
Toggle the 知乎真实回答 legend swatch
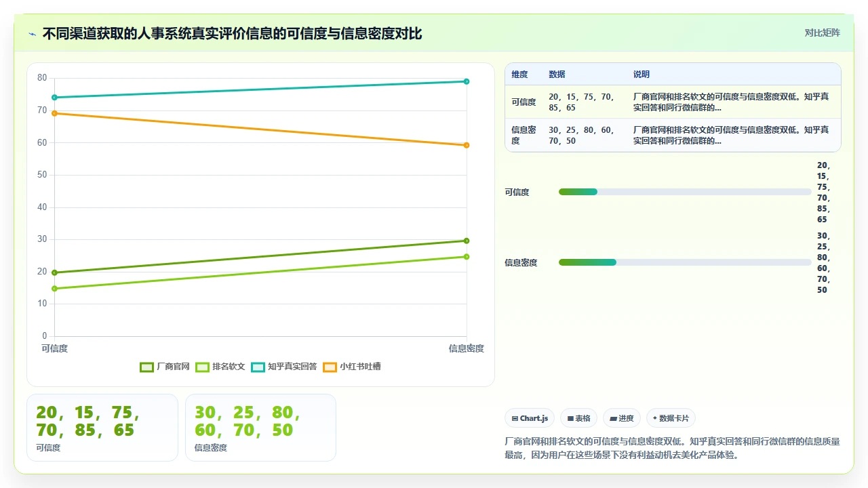[258, 367]
